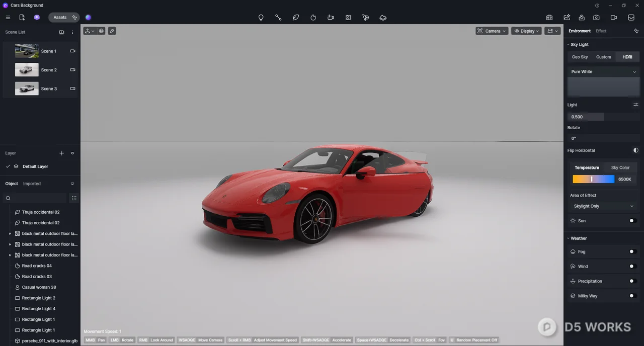Toggle Flip Horizontal
This screenshot has height=346, width=644.
coord(635,150)
